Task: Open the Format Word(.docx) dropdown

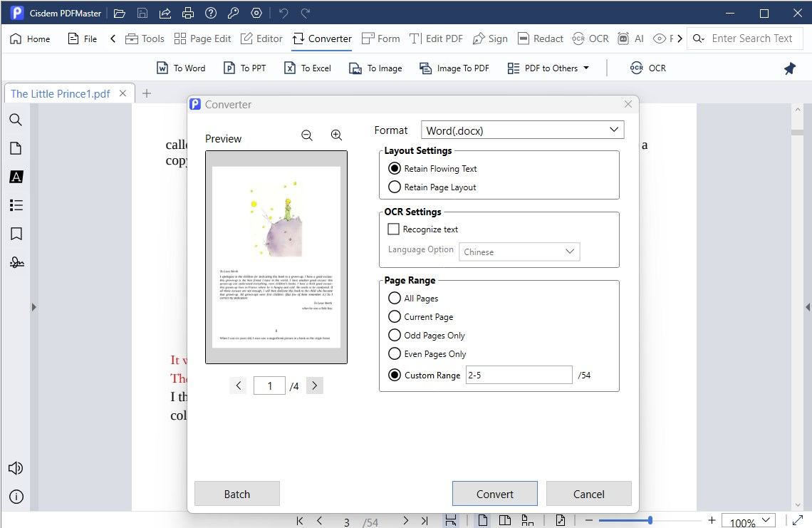Action: pyautogui.click(x=523, y=130)
